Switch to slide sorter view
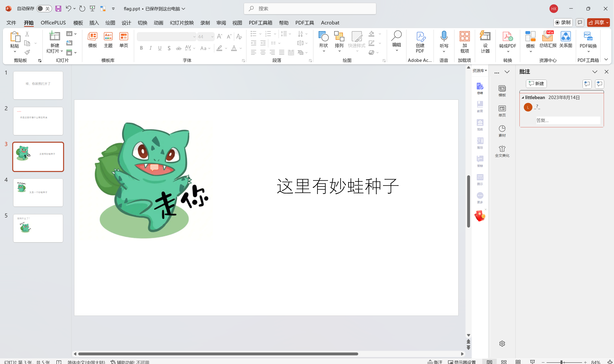The image size is (614, 364). click(x=504, y=362)
